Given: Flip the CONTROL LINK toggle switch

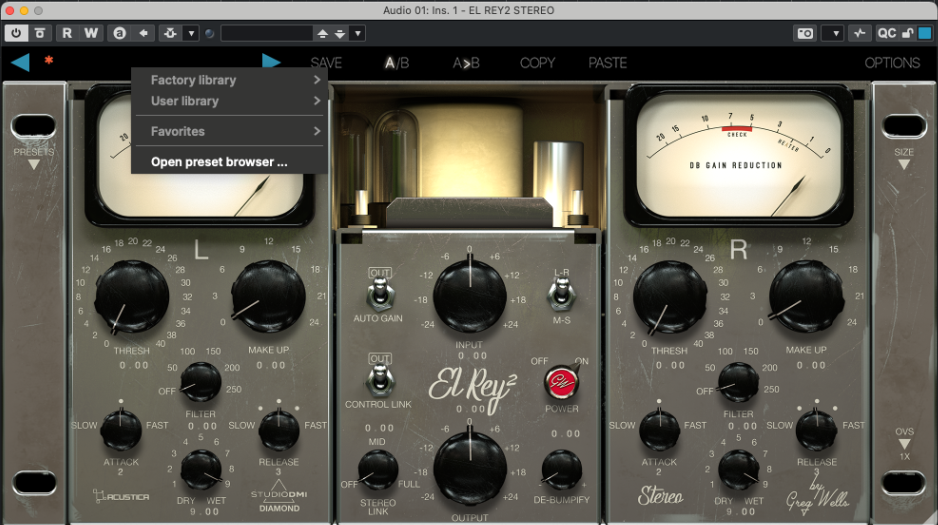Looking at the screenshot, I should click(x=380, y=378).
